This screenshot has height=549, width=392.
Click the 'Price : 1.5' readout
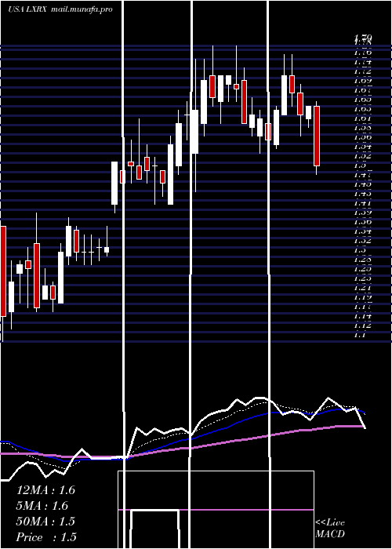[x=46, y=537]
